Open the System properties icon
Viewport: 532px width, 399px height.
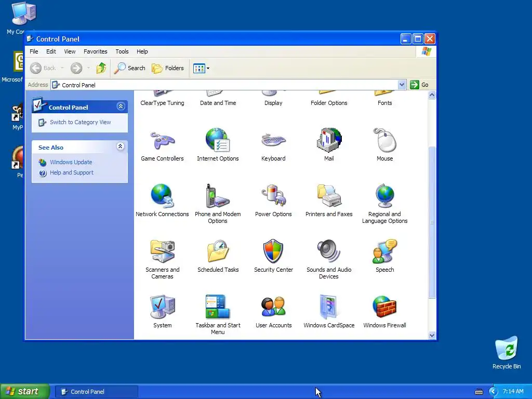click(x=162, y=307)
